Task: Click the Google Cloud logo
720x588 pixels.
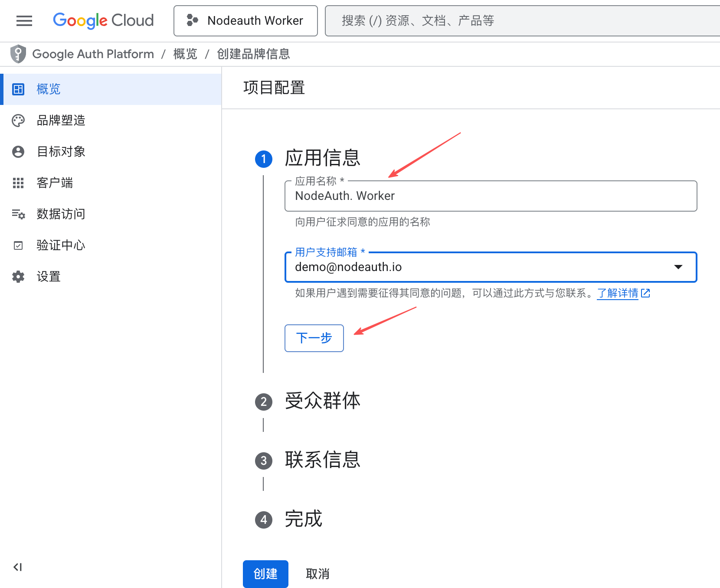Action: click(x=103, y=20)
